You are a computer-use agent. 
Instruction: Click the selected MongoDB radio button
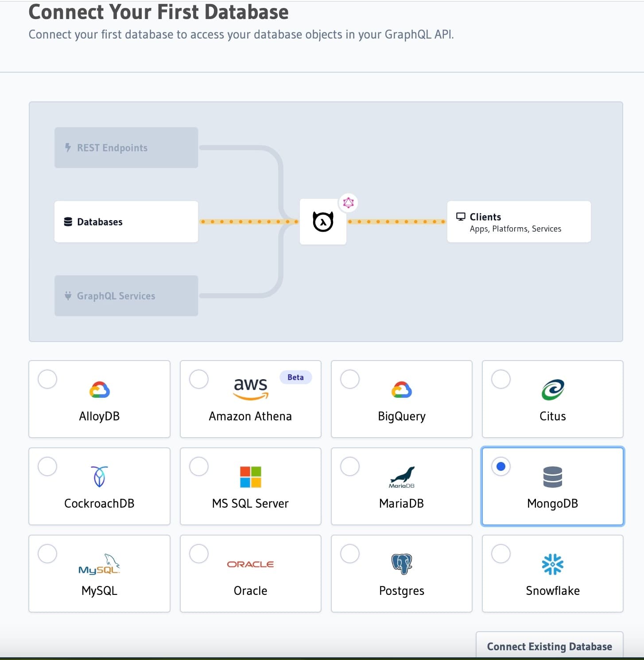501,466
